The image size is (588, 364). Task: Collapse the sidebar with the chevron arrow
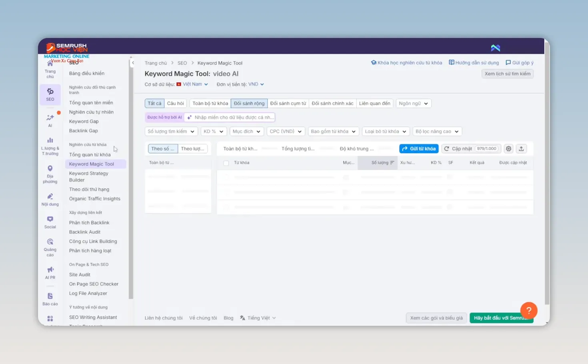pos(133,63)
